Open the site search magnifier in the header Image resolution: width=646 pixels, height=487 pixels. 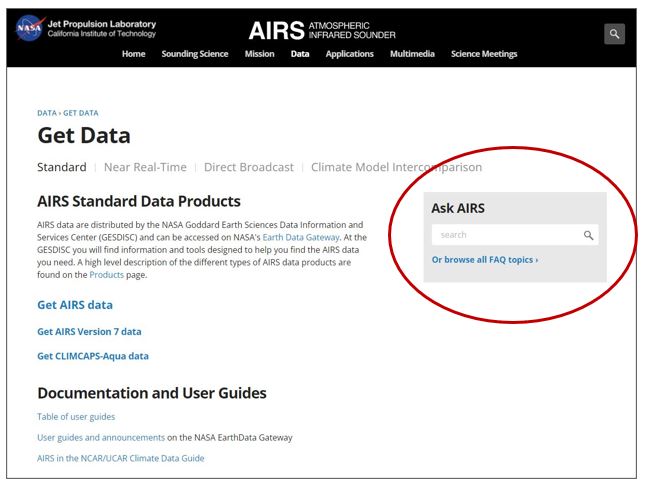coord(614,34)
